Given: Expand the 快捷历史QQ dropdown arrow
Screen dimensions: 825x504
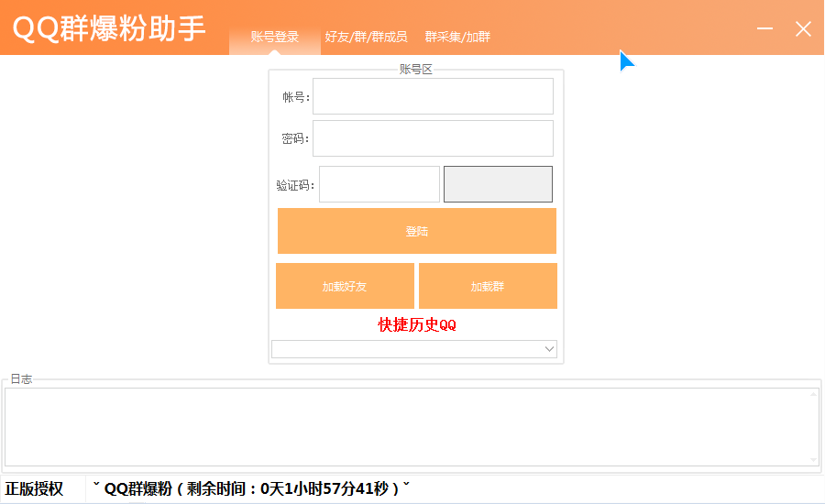Looking at the screenshot, I should 549,349.
